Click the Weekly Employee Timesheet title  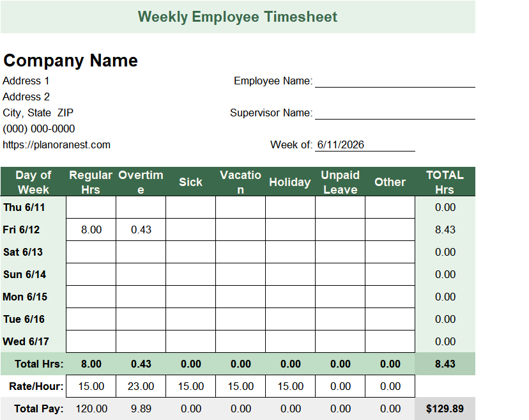point(238,17)
